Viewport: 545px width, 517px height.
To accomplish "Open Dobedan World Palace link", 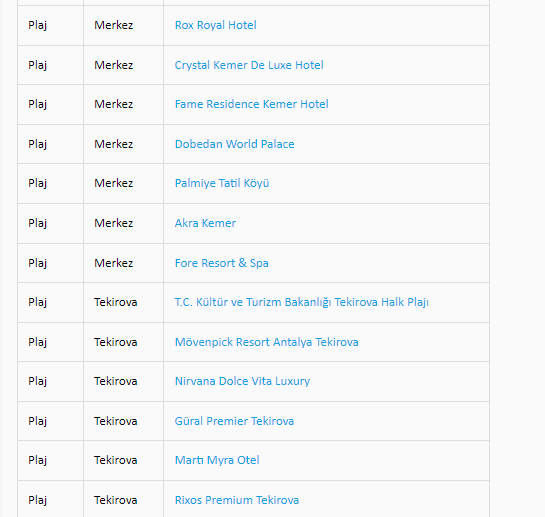I will click(x=234, y=144).
